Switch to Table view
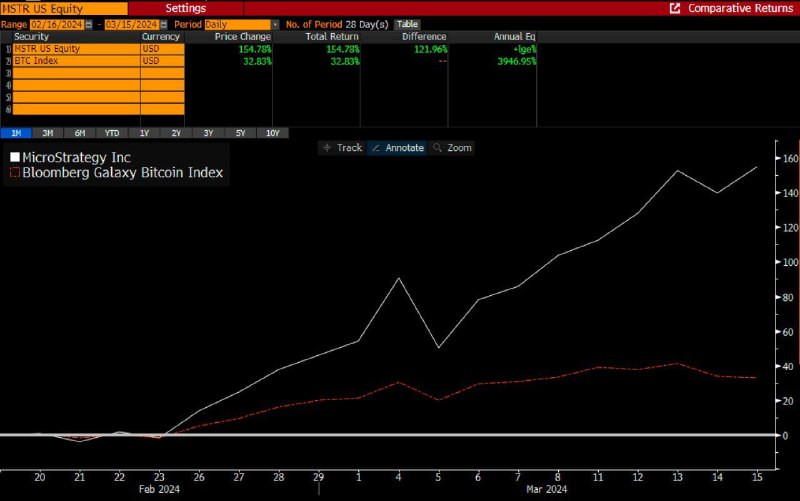This screenshot has width=800, height=501. (407, 24)
